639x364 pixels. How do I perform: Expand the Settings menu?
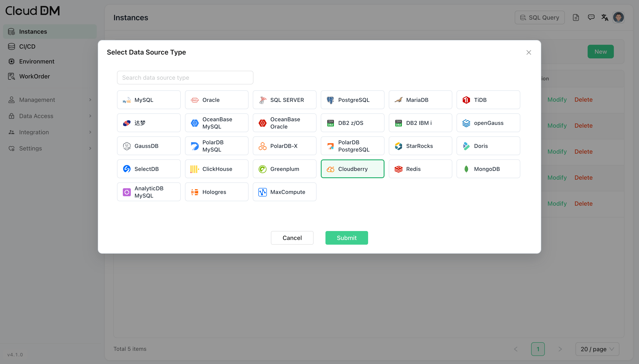[x=50, y=149]
